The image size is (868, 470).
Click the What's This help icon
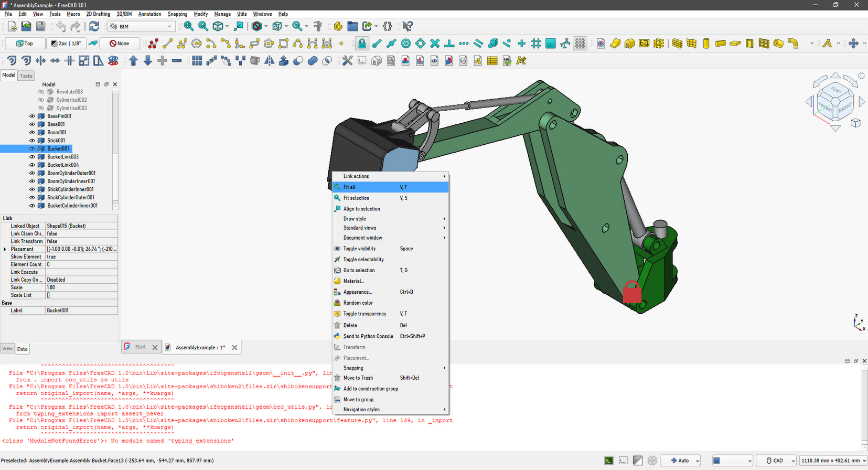tap(408, 26)
